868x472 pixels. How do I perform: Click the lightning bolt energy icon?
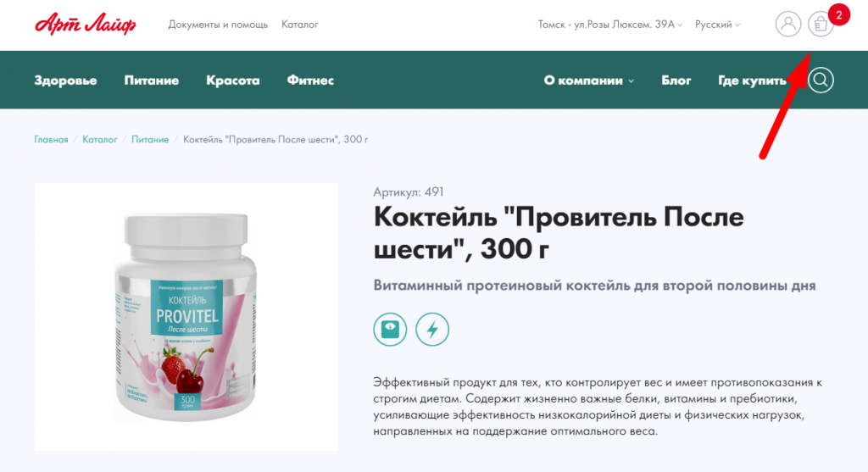(432, 330)
